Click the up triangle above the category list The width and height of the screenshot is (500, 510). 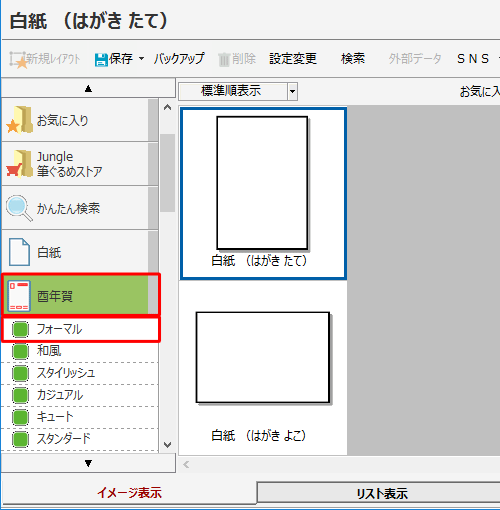[x=88, y=89]
